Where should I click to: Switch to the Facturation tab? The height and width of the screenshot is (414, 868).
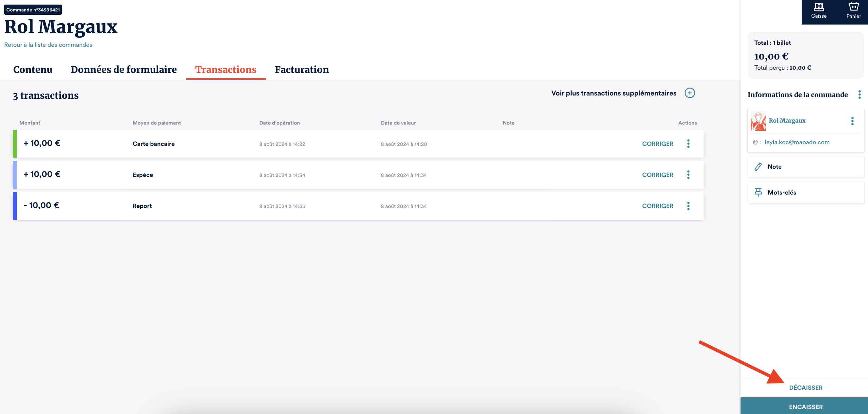click(302, 69)
